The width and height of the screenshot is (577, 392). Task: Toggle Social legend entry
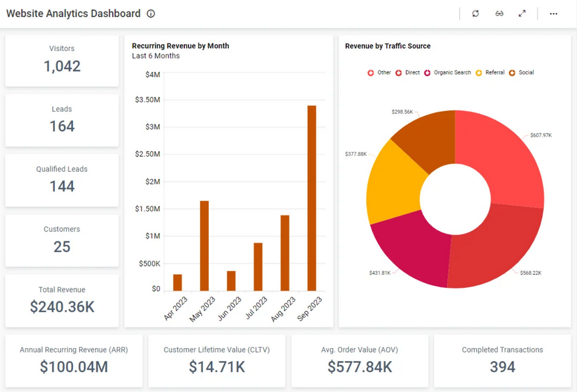click(x=521, y=73)
